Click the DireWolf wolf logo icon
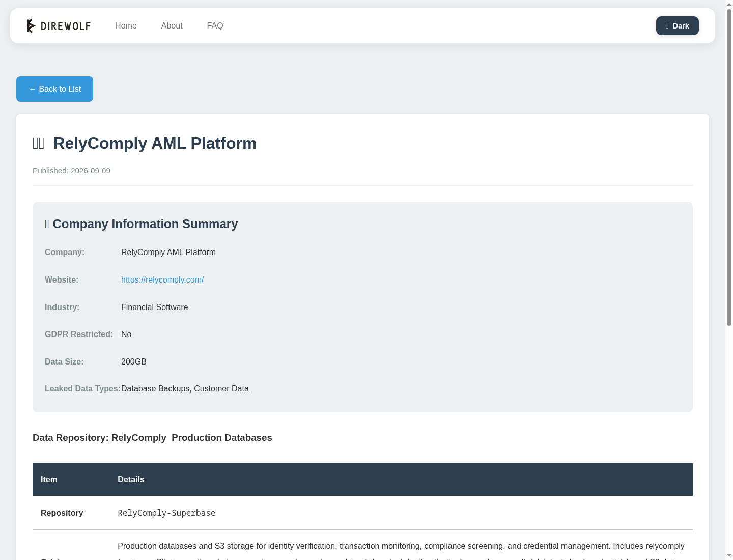733x560 pixels. point(31,25)
